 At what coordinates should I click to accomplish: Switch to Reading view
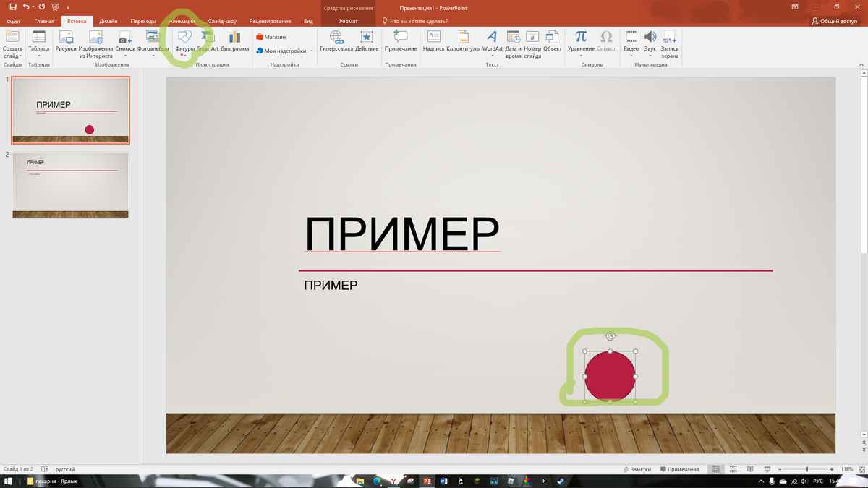point(749,469)
